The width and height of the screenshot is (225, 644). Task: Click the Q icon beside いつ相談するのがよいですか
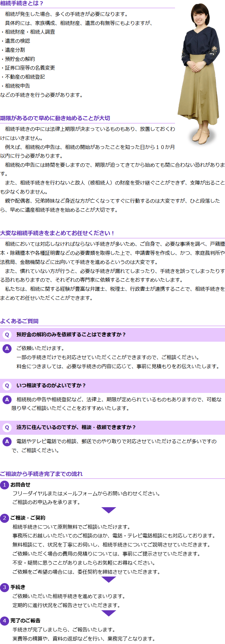coord(7,386)
